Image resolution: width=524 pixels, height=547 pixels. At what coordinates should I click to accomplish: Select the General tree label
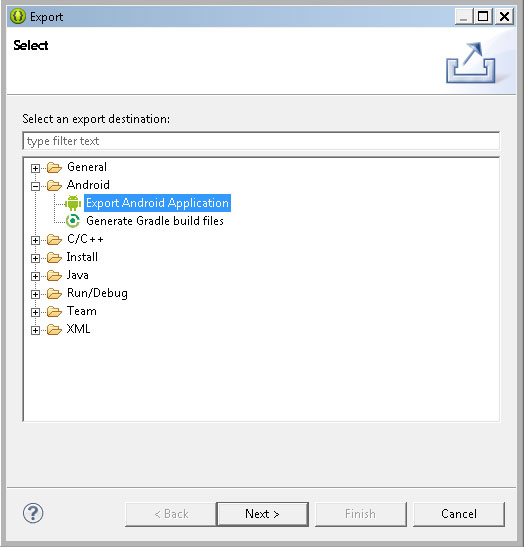pyautogui.click(x=87, y=167)
